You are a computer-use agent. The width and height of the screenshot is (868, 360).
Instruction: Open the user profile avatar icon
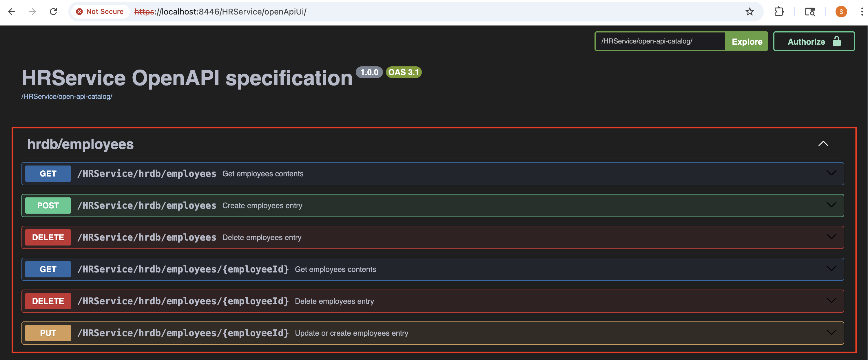[x=841, y=12]
